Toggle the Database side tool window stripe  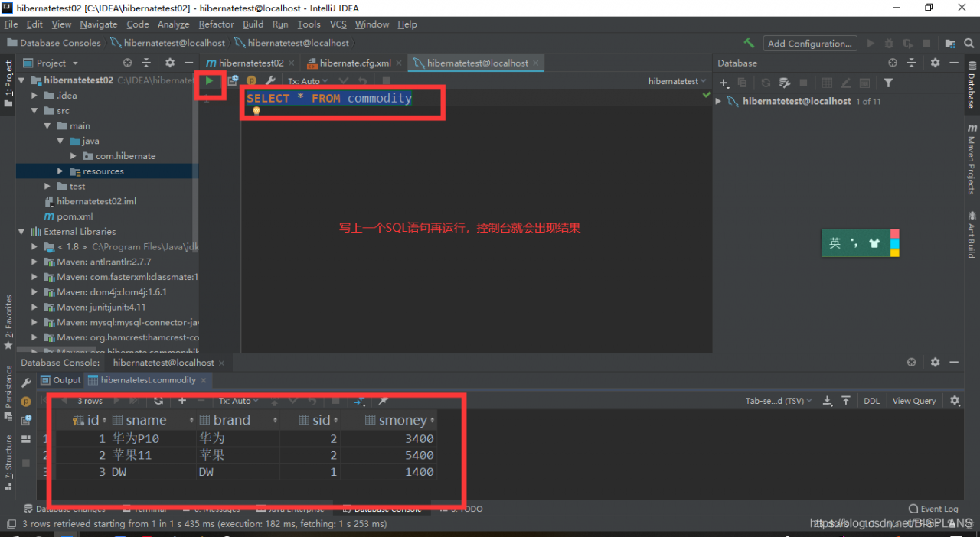pos(972,86)
